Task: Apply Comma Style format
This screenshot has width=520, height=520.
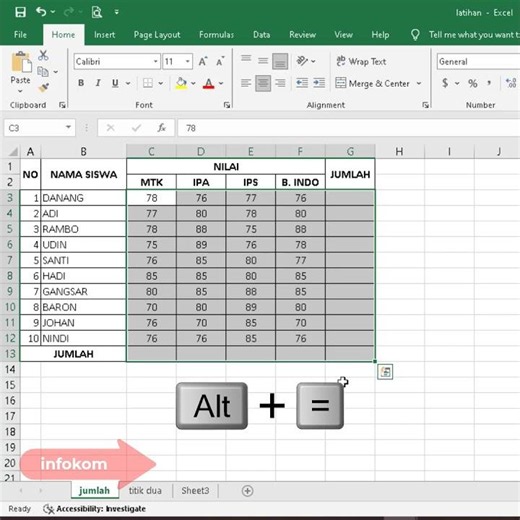Action: (489, 83)
